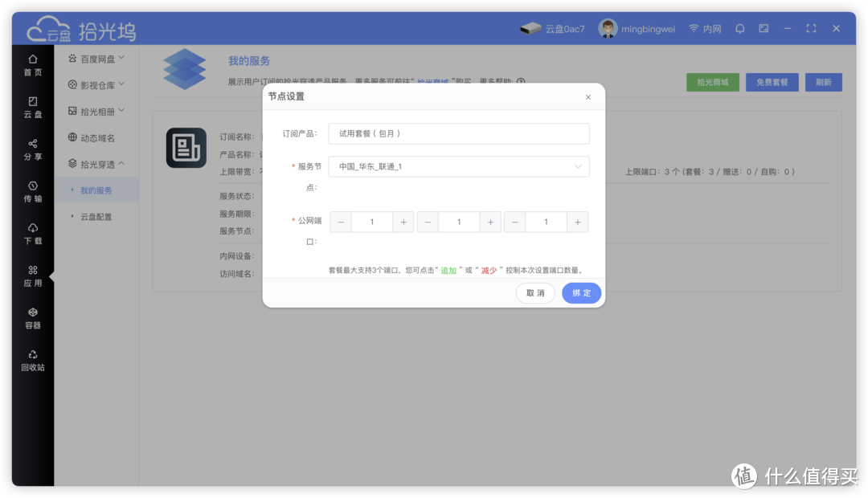Click the 传输 transfer icon in sidebar
Image resolution: width=868 pixels, height=498 pixels.
tap(32, 193)
